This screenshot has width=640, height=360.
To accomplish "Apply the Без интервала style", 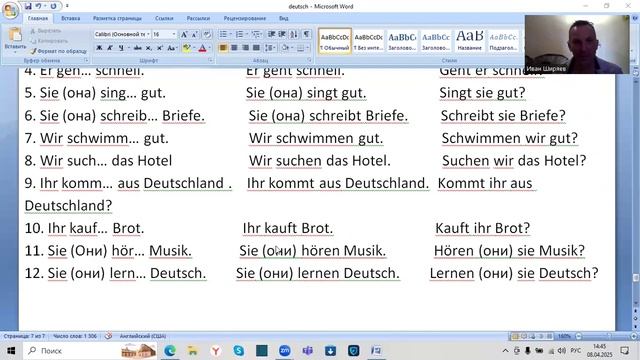I will [x=368, y=41].
